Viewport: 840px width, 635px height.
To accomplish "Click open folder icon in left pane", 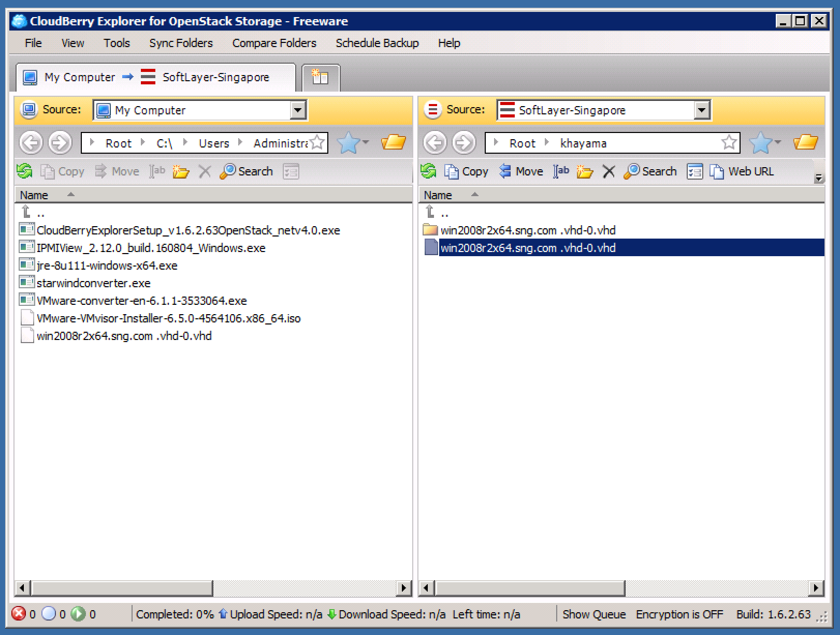I will click(394, 142).
